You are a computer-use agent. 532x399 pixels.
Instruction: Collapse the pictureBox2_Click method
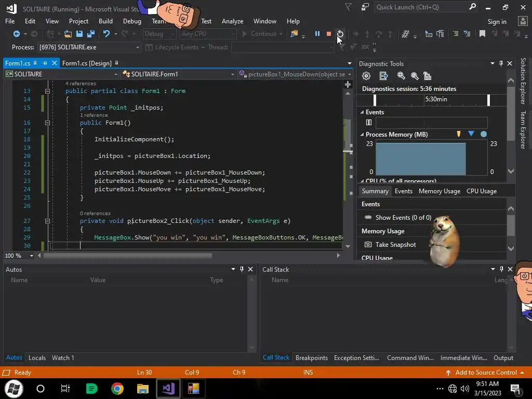[x=47, y=221]
